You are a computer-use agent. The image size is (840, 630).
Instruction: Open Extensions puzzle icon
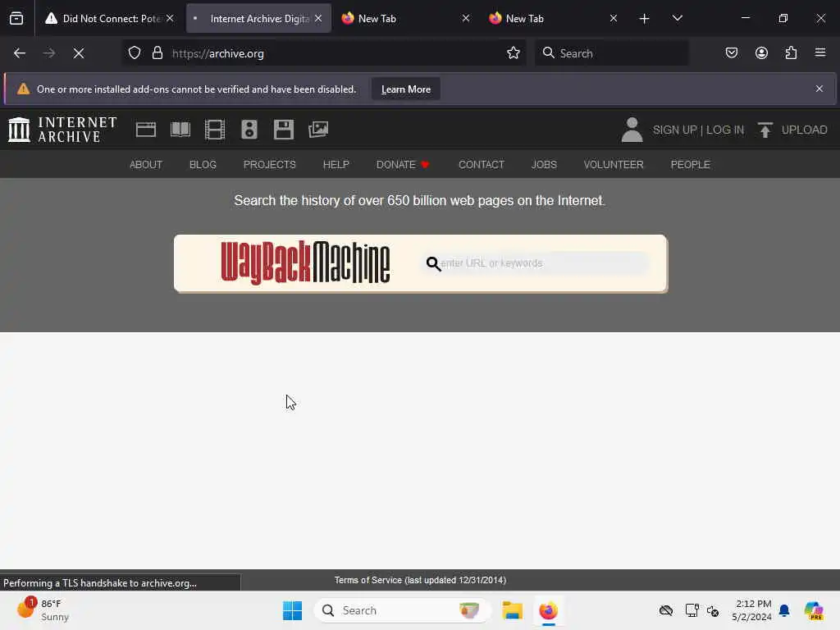[x=792, y=53]
